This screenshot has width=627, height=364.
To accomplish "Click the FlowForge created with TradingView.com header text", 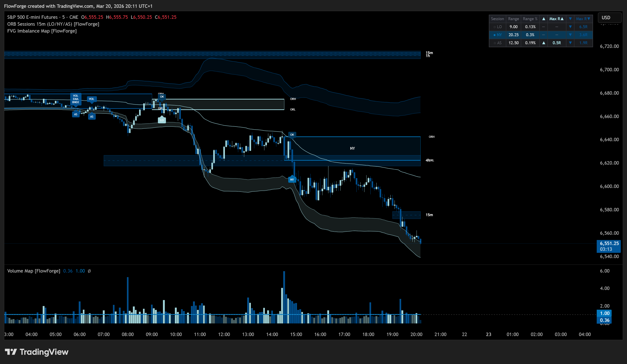I will coord(78,6).
